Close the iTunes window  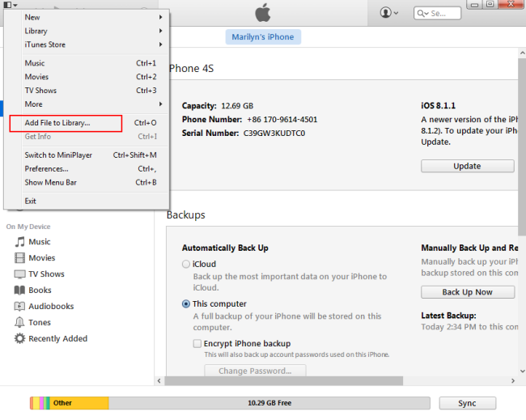pos(511,4)
